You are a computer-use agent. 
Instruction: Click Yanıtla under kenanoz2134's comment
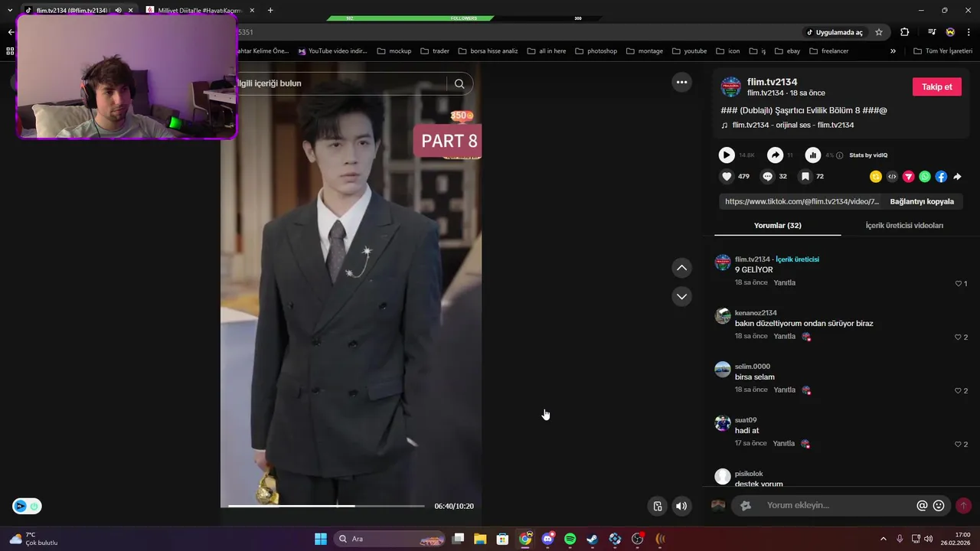tap(784, 337)
